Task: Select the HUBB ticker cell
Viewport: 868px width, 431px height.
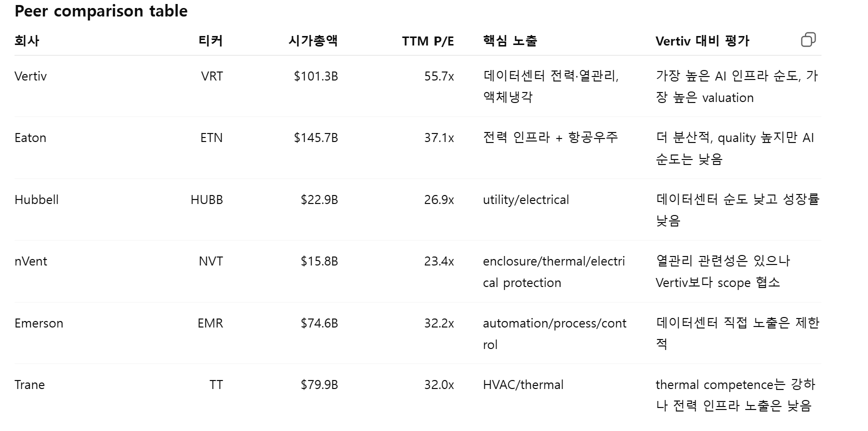Action: pyautogui.click(x=206, y=200)
